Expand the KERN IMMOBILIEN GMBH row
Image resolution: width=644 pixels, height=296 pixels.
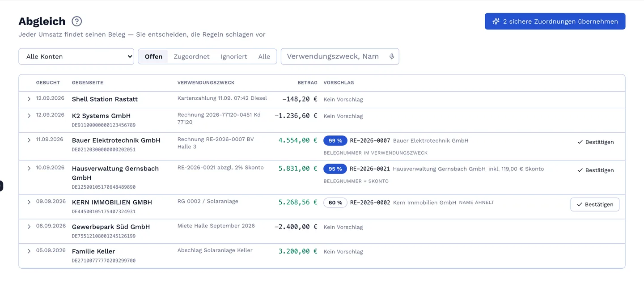(x=29, y=202)
